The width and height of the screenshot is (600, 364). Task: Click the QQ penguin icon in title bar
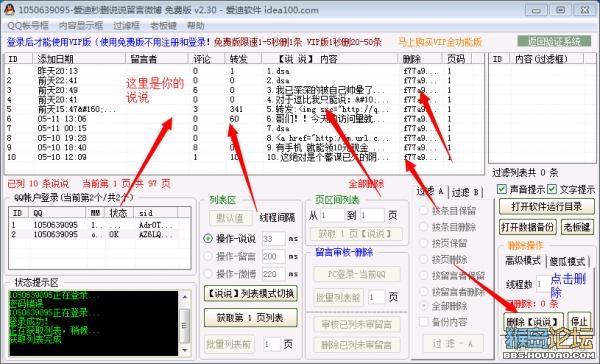(x=9, y=9)
